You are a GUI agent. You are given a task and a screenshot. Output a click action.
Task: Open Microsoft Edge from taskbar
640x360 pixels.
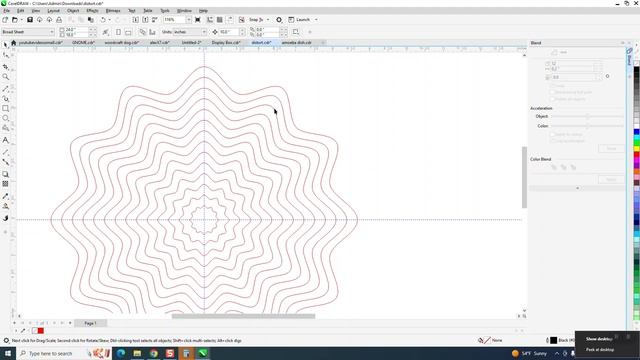coord(121,353)
